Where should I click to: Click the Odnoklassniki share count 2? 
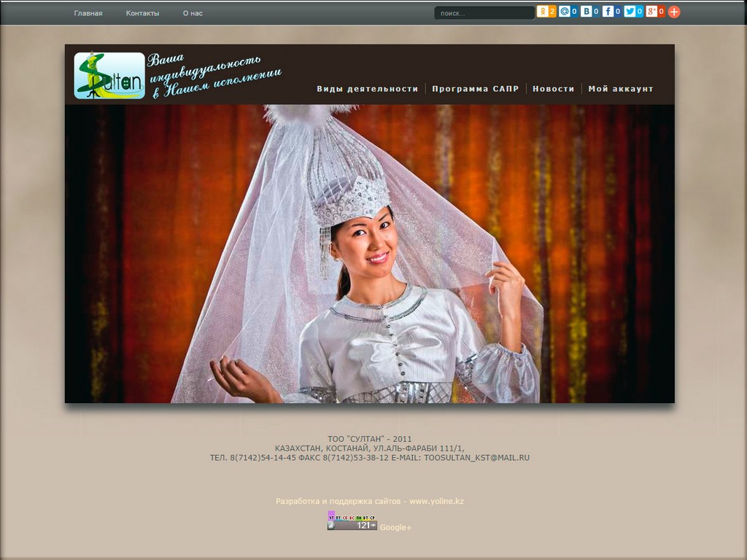pyautogui.click(x=553, y=12)
